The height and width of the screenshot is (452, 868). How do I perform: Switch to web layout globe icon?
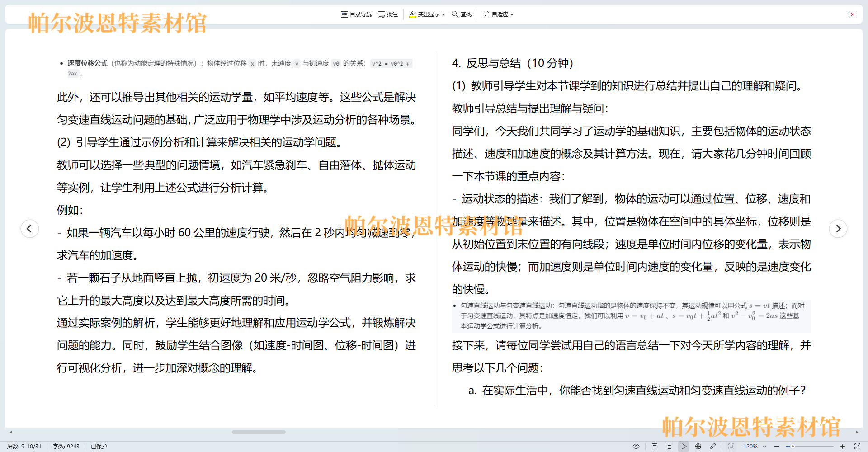698,447
